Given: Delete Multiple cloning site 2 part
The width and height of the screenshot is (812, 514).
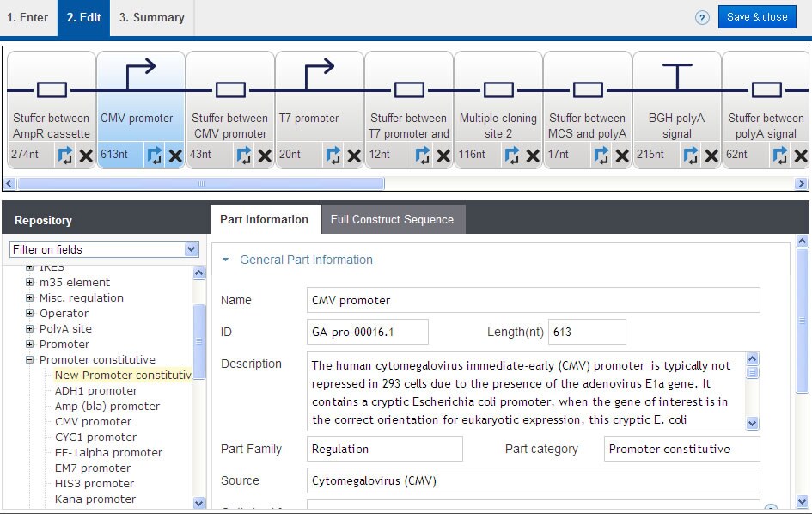Looking at the screenshot, I should [533, 156].
